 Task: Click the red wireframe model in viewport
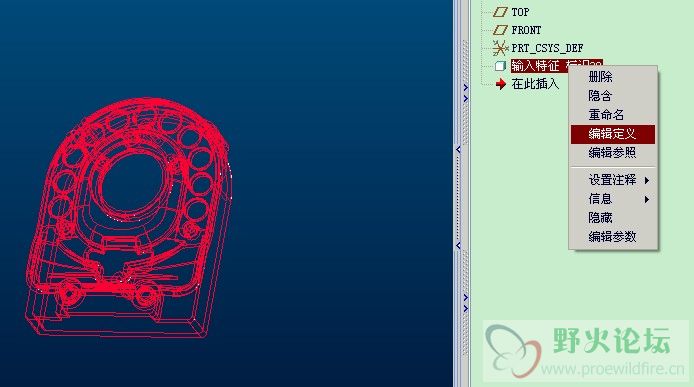pyautogui.click(x=129, y=218)
